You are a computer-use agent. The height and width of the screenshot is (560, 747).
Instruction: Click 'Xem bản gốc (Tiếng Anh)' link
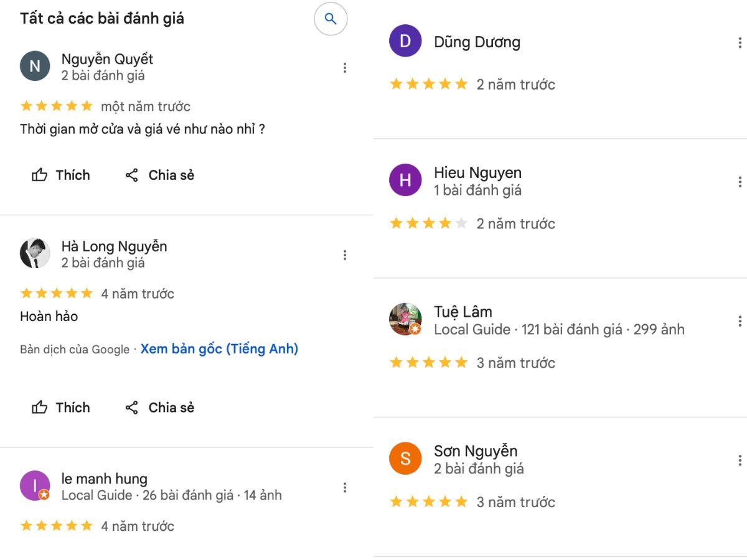tap(219, 349)
